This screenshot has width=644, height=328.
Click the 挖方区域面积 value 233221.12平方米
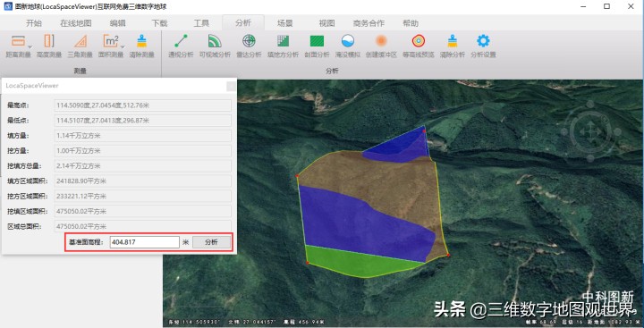click(142, 197)
